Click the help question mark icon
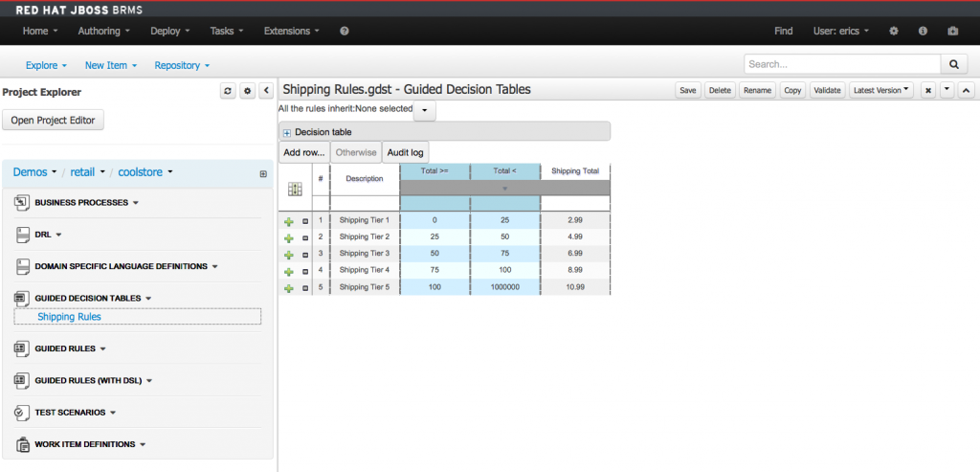980x472 pixels. click(345, 31)
